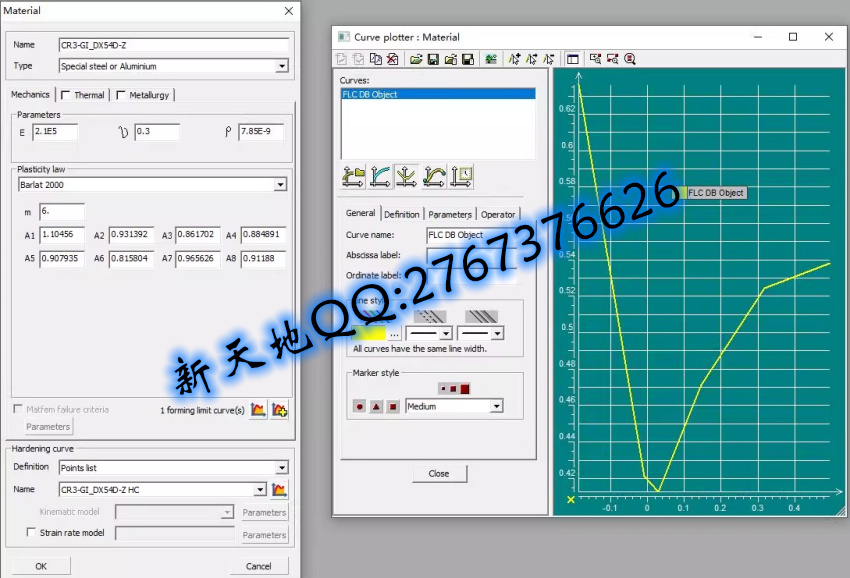Switch to the Operator tab
Viewport: 850px width, 578px height.
pos(498,214)
